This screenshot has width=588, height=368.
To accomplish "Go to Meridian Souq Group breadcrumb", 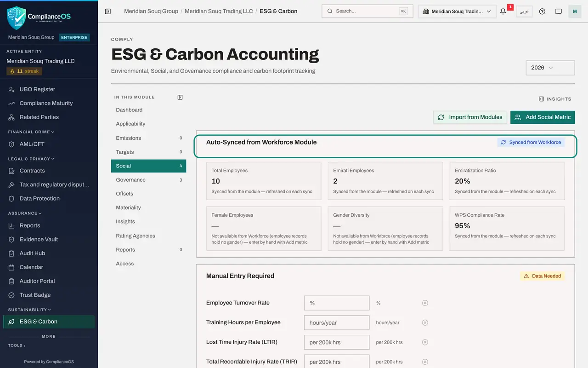I will click(151, 11).
